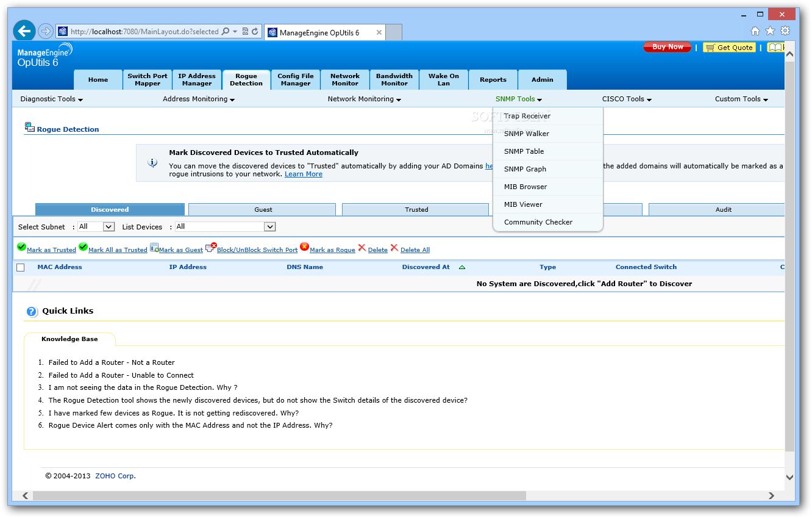
Task: Click the green check icon for Mark All as Trusted
Action: point(83,247)
